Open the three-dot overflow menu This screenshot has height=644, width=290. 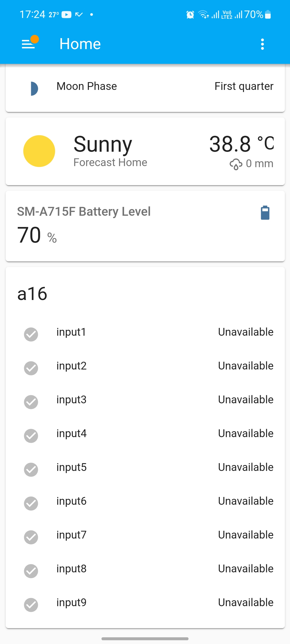point(262,44)
